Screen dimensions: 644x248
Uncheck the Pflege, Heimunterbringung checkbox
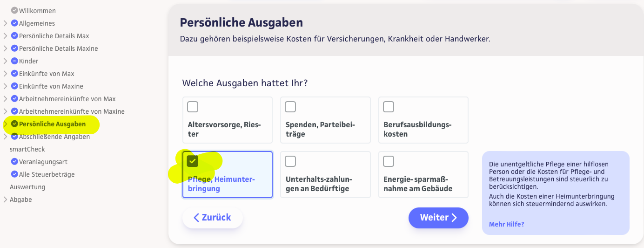(x=193, y=161)
